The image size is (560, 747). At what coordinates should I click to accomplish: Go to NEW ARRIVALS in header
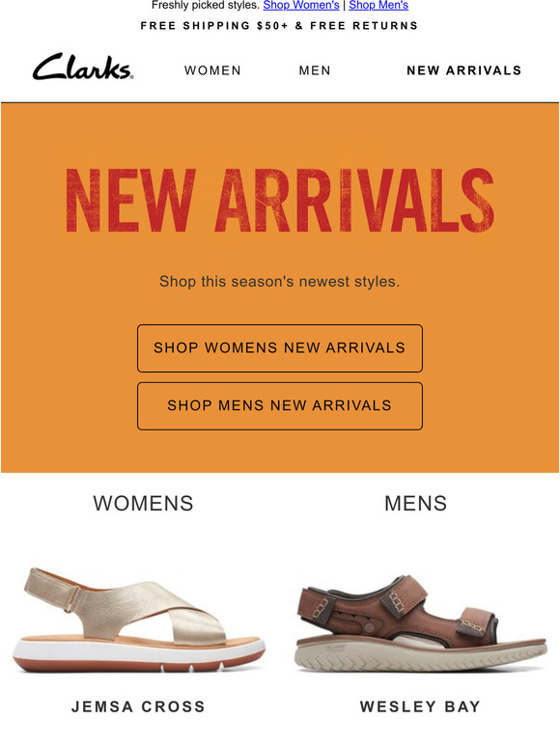point(463,70)
